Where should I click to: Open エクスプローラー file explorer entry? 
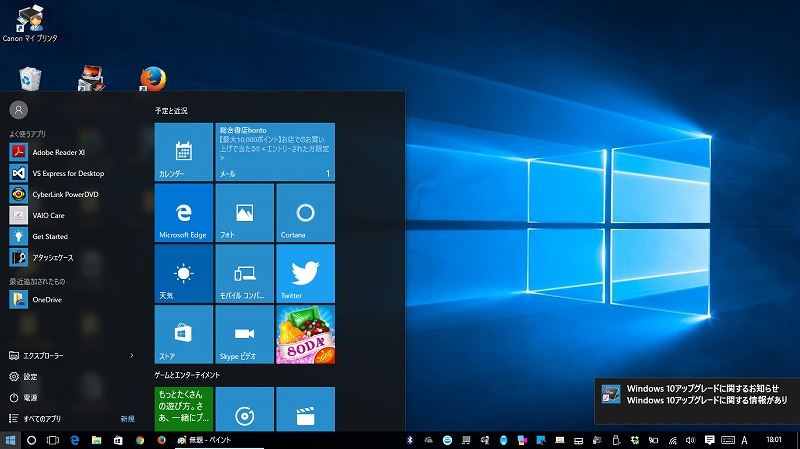tap(43, 356)
